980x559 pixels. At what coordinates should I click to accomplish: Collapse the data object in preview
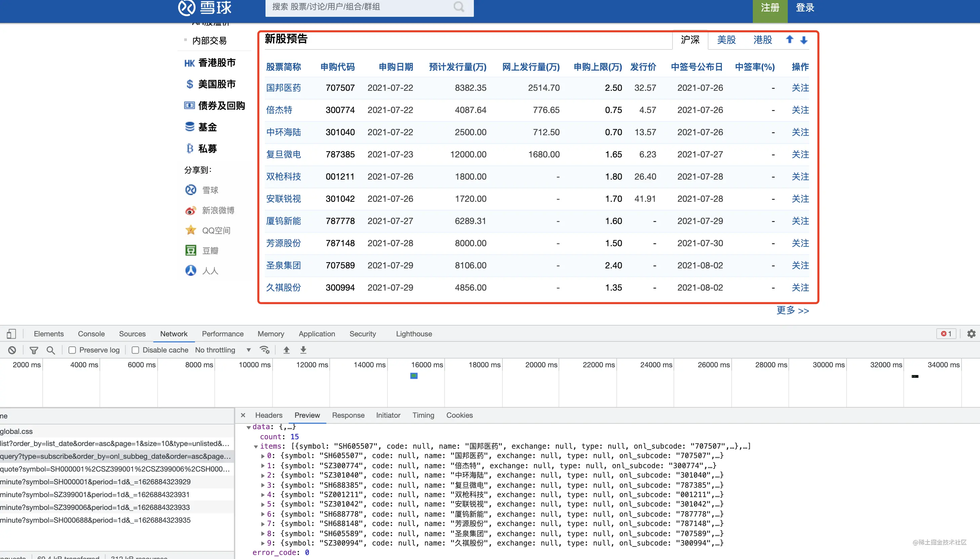249,427
